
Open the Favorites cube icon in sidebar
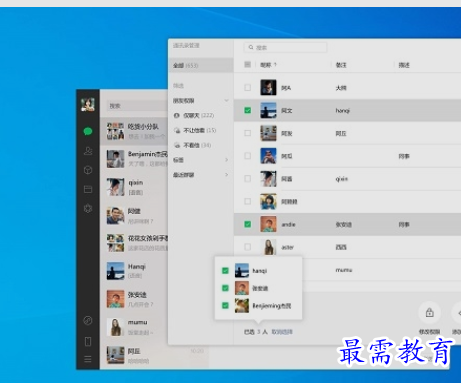pos(88,170)
